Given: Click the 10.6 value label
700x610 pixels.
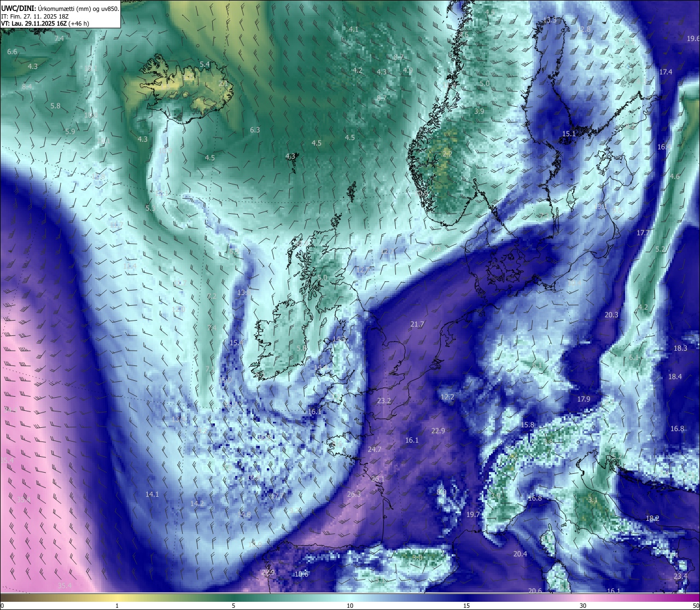Looking at the screenshot, I should click(302, 574).
